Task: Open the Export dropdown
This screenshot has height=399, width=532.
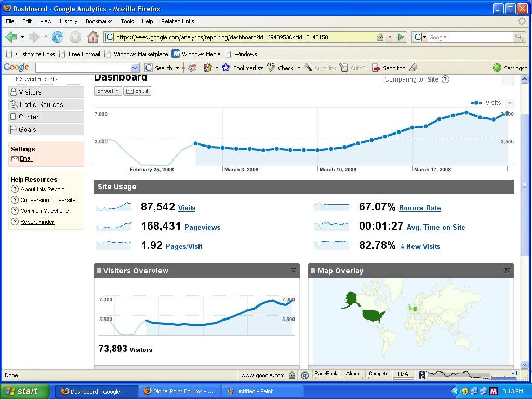Action: click(x=108, y=91)
